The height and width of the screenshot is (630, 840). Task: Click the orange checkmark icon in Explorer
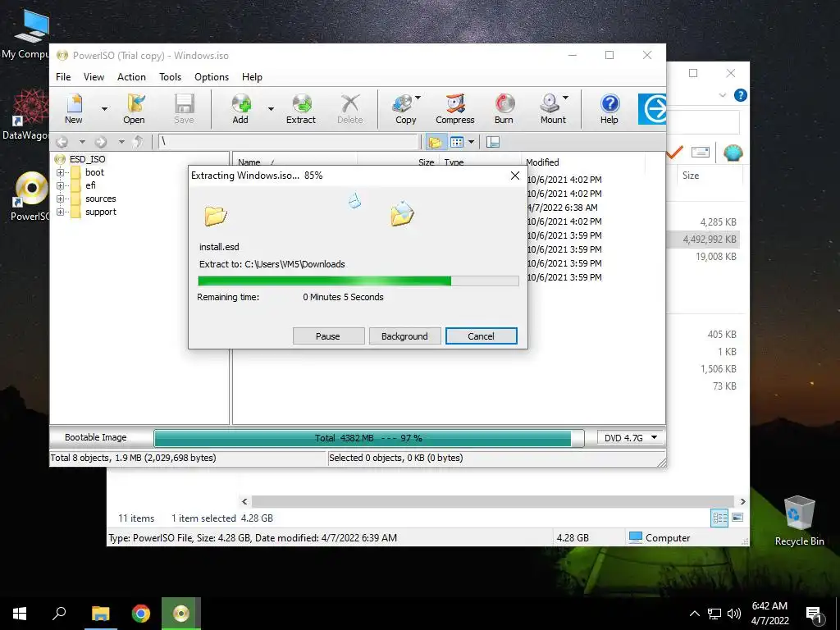click(x=674, y=153)
